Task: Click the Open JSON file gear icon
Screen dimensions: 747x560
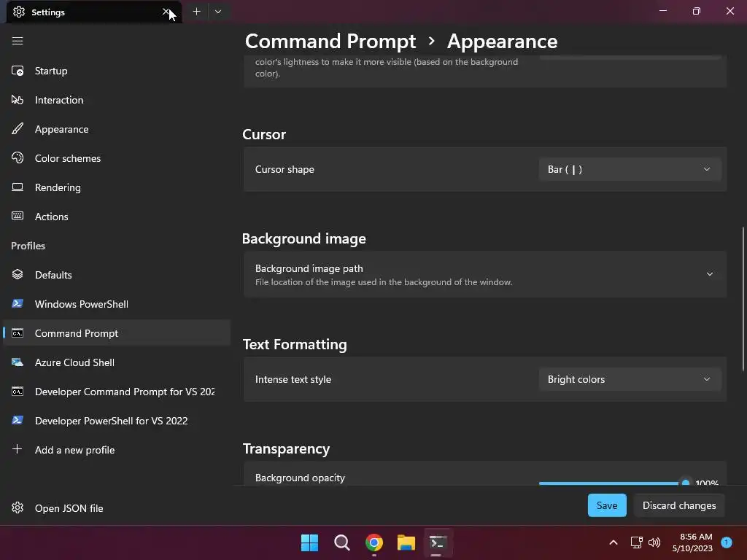Action: pos(18,508)
